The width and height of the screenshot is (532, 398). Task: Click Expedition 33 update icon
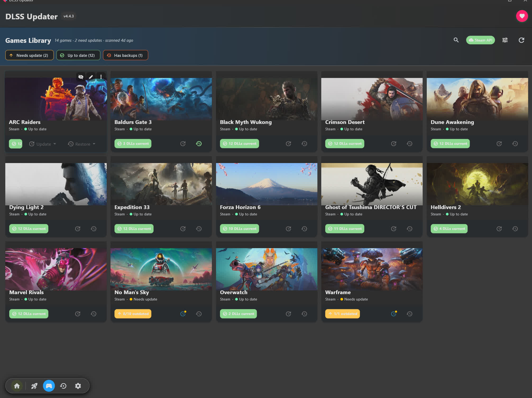183,229
